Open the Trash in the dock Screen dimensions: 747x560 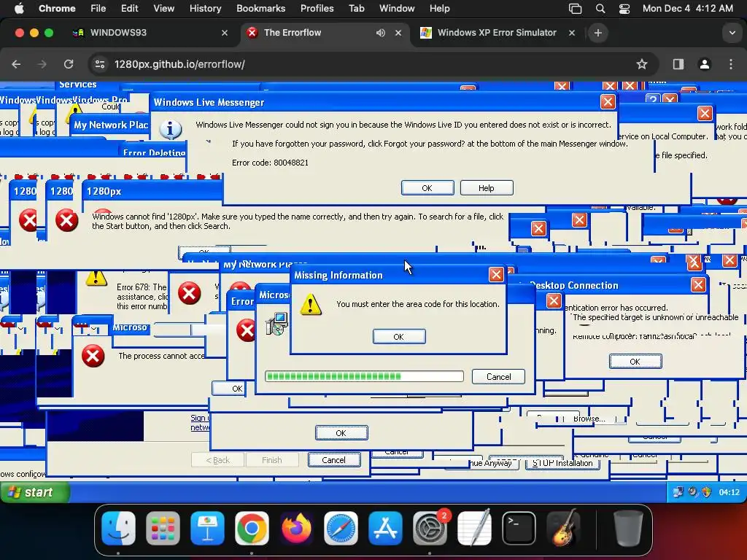pyautogui.click(x=628, y=528)
